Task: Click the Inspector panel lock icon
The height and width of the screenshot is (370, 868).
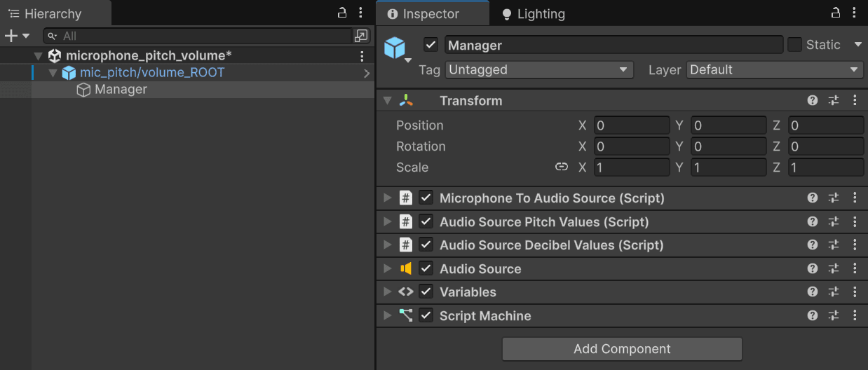Action: (835, 13)
